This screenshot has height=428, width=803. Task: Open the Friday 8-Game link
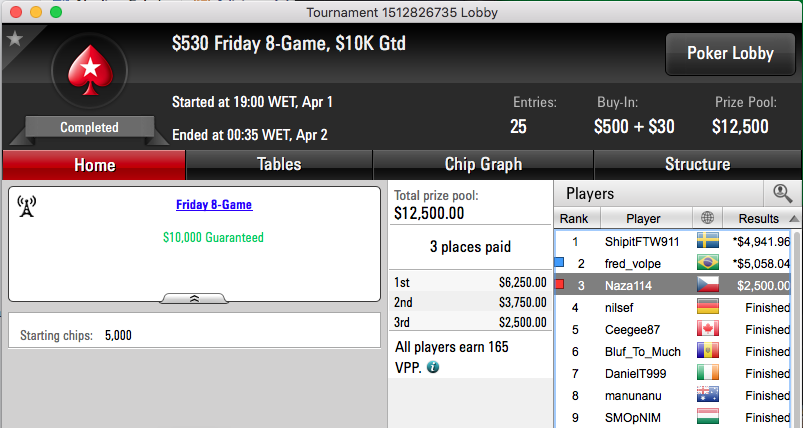pyautogui.click(x=214, y=205)
